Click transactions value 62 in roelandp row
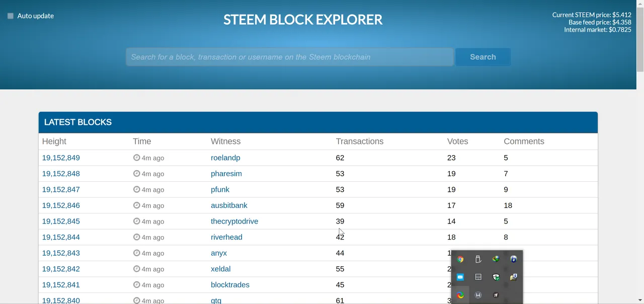 coord(340,158)
